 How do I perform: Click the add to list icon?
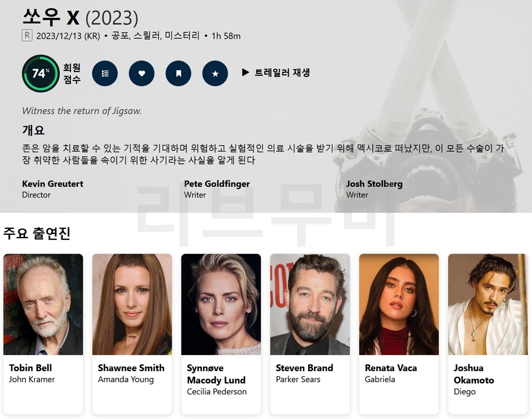pos(105,74)
